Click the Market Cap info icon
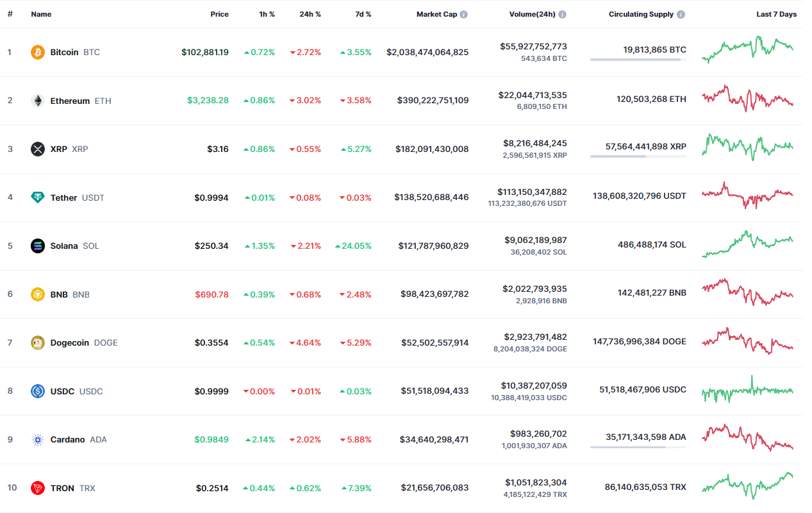The image size is (812, 513). point(463,14)
